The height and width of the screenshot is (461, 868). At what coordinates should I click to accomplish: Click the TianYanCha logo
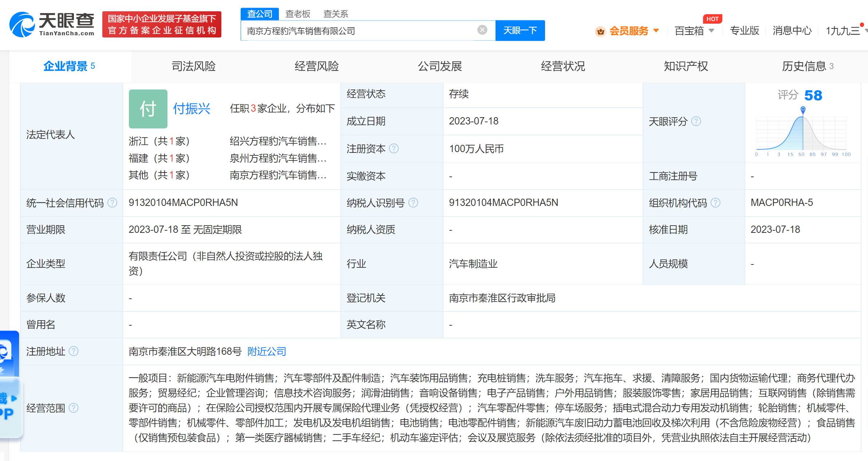pyautogui.click(x=52, y=24)
